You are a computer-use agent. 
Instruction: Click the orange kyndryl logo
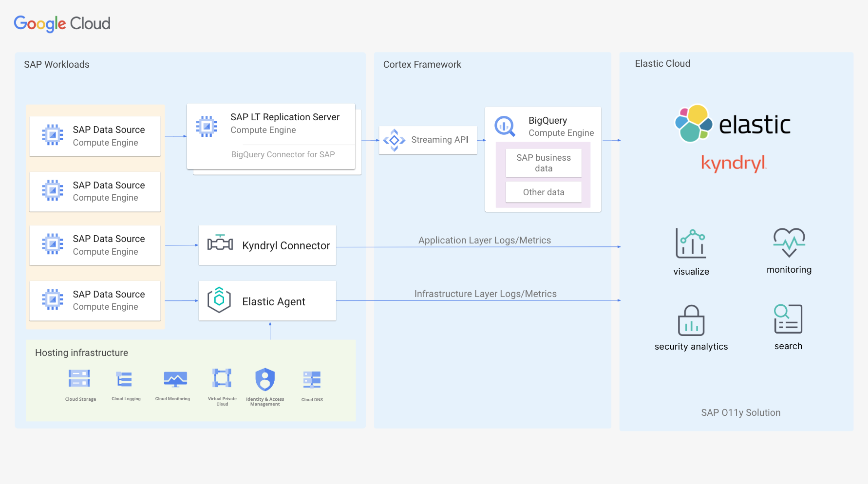tap(734, 164)
